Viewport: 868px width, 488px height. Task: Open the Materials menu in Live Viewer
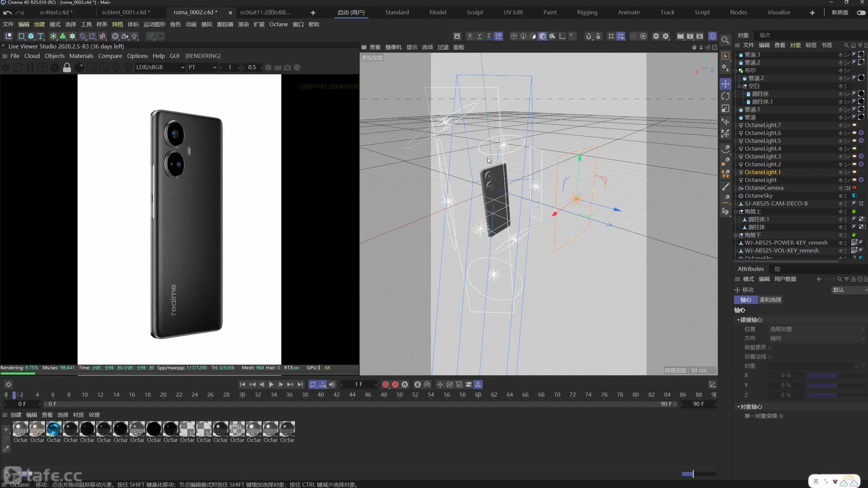81,56
